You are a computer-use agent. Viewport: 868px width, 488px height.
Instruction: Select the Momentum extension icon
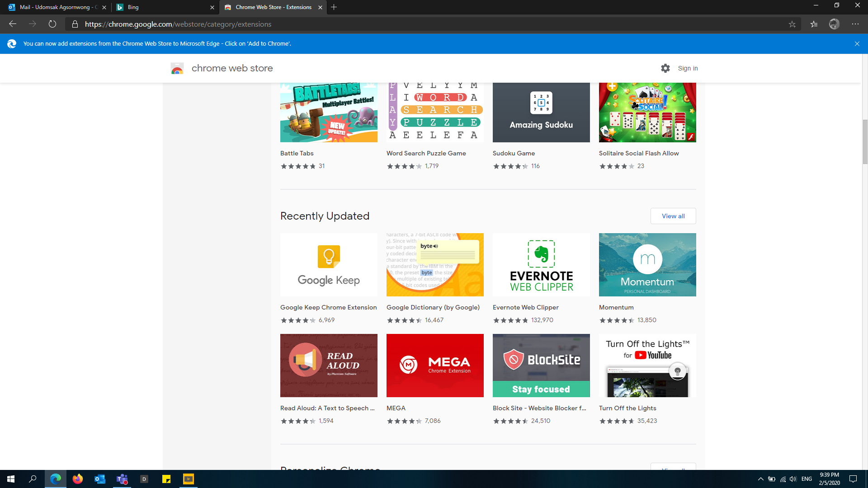(x=647, y=264)
